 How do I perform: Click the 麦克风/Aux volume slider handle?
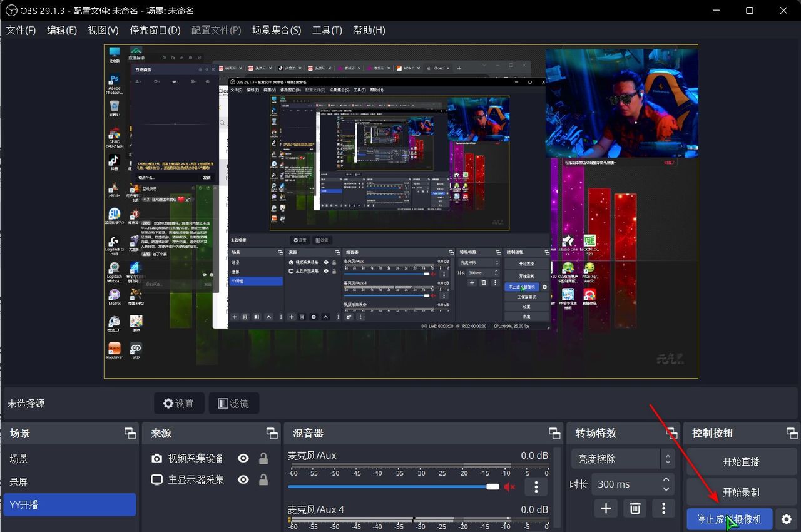(493, 486)
